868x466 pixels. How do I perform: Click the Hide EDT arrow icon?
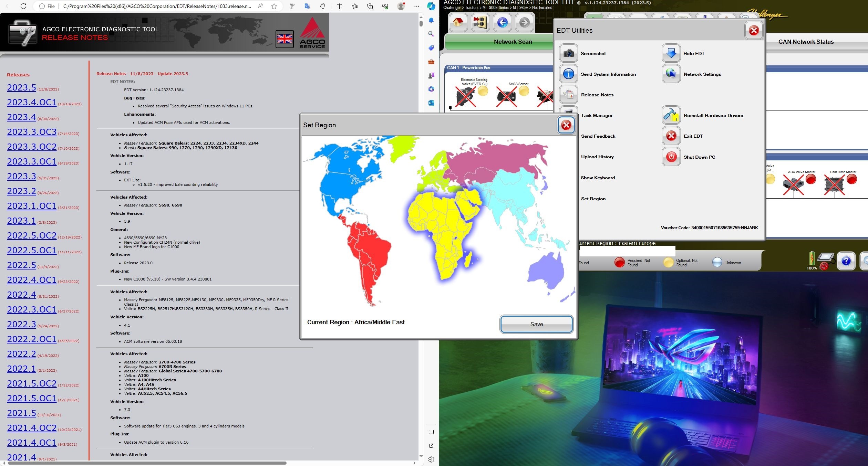pyautogui.click(x=671, y=53)
